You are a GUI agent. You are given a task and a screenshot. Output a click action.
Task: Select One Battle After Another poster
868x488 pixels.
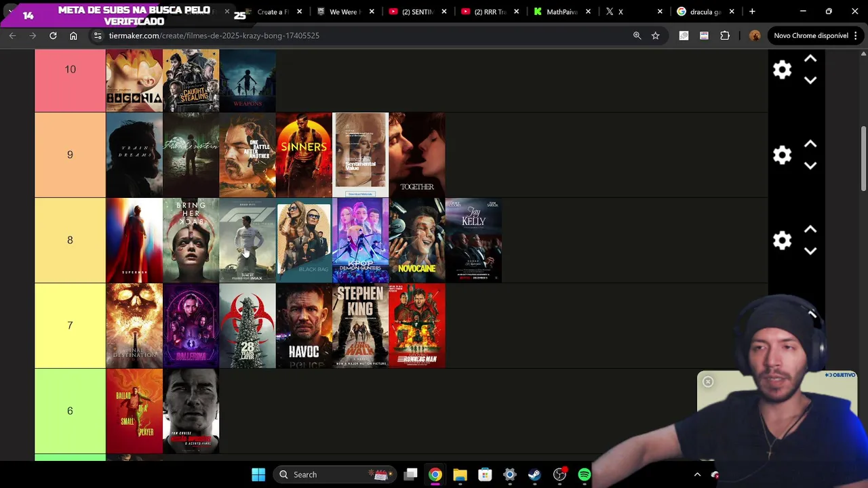[248, 155]
